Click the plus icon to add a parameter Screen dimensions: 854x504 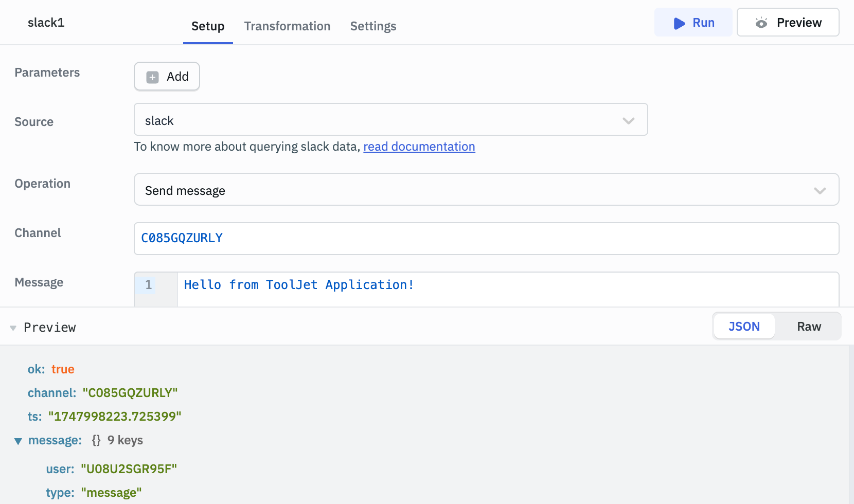tap(152, 76)
